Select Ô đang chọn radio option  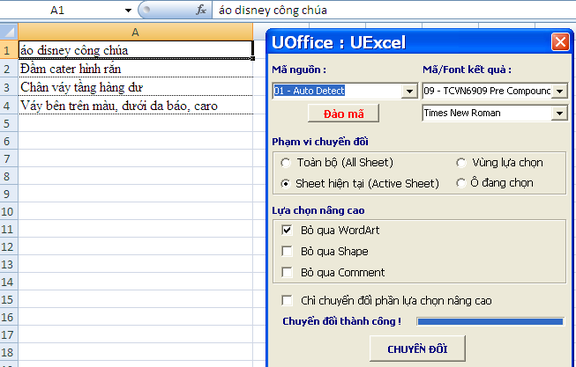pyautogui.click(x=461, y=183)
